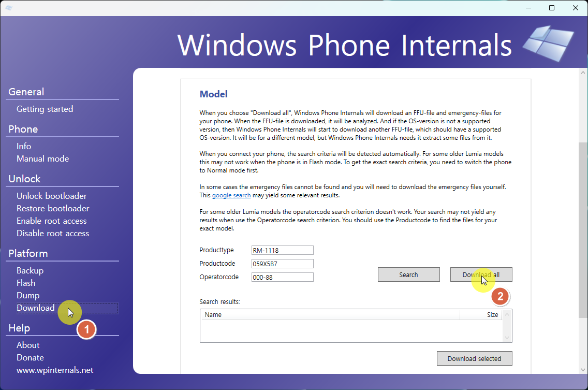Open Restore bootloader section

(53, 208)
